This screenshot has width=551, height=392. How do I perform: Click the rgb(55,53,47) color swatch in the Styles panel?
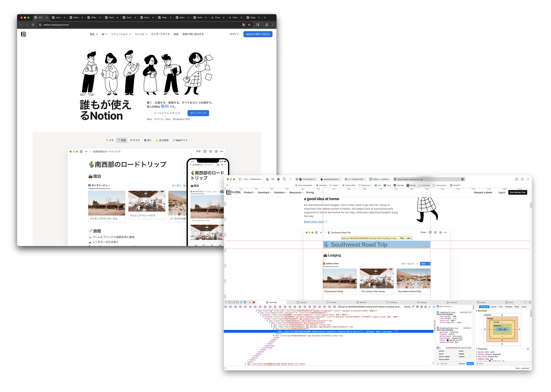[448, 340]
